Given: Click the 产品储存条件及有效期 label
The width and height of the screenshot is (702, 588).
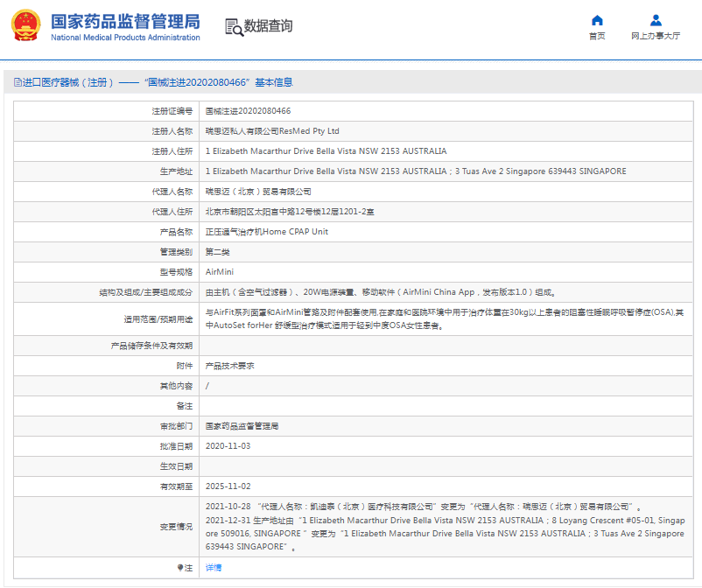Looking at the screenshot, I should pyautogui.click(x=151, y=346).
